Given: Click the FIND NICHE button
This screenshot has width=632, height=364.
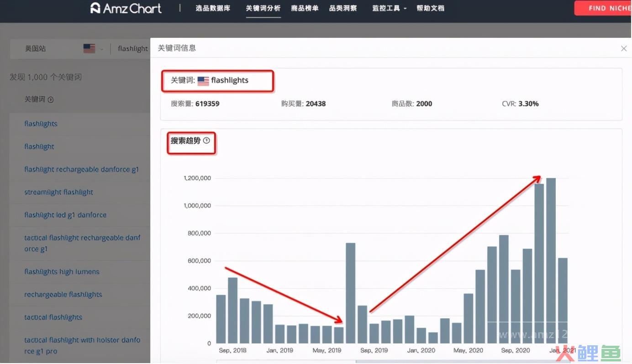Looking at the screenshot, I should point(603,8).
